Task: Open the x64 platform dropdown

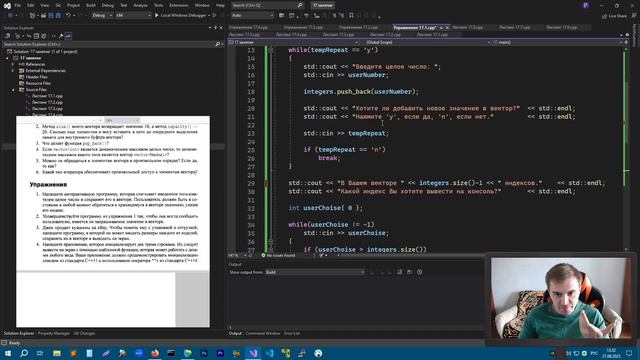Action: (x=133, y=16)
